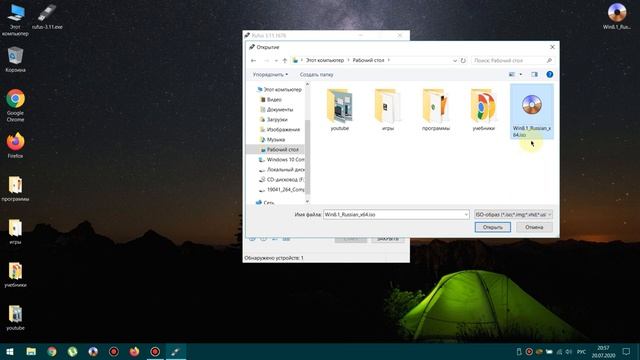Select Сеть in navigation tree
Screen dimensions: 640x360
(265, 202)
